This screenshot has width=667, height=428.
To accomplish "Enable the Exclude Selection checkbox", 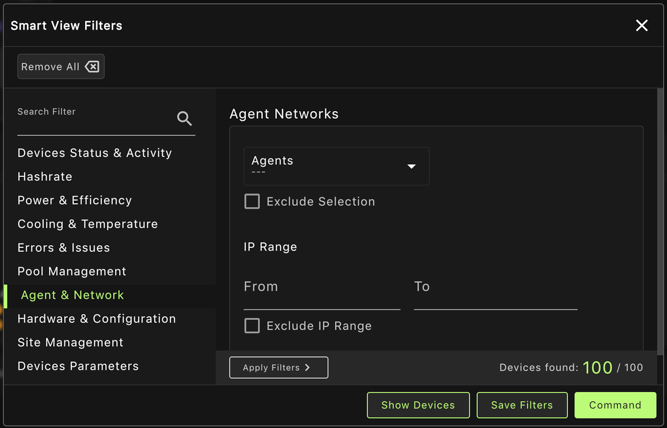I will [252, 201].
